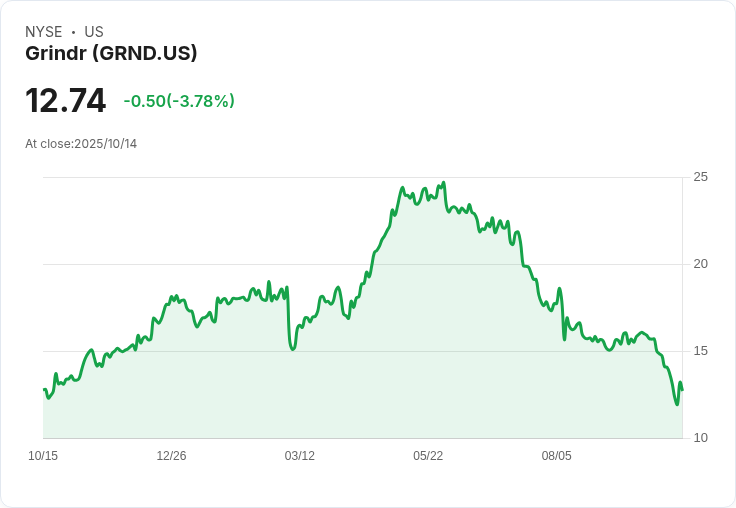Select the 03/12 date on x-axis
736x508 pixels.
(299, 456)
